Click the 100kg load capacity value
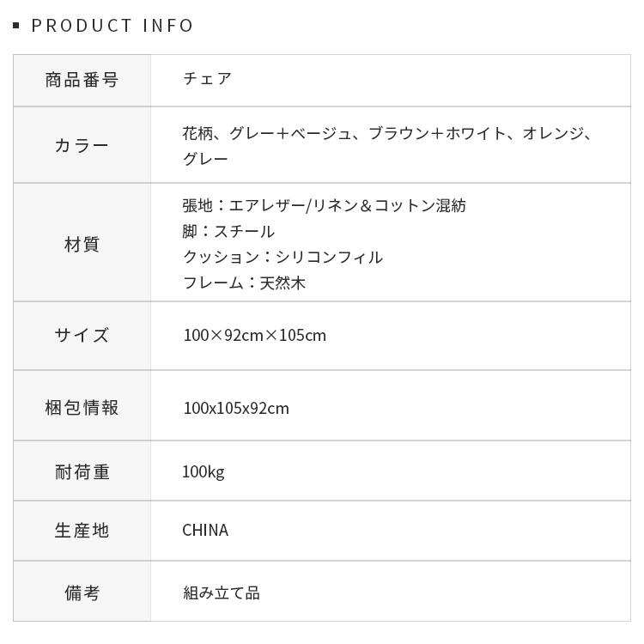The image size is (644, 644). pyautogui.click(x=204, y=471)
